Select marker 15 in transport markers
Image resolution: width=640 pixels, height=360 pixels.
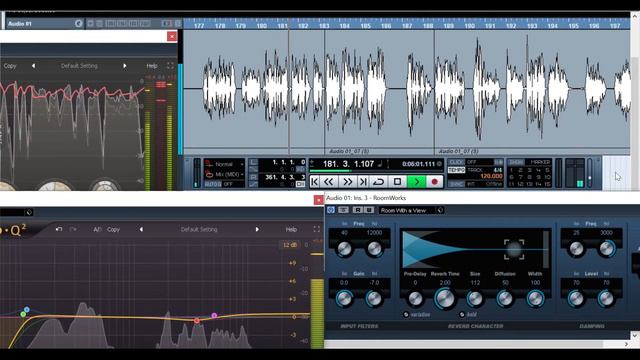tap(547, 184)
